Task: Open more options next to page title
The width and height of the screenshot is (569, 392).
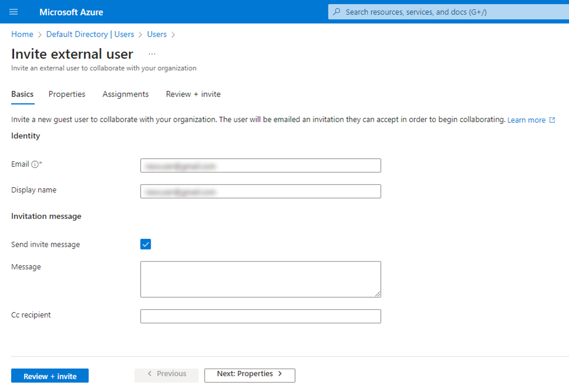Action: 152,53
